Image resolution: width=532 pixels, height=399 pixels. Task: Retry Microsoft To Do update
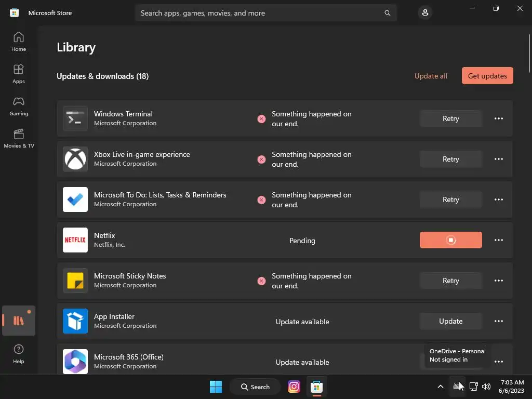point(450,199)
